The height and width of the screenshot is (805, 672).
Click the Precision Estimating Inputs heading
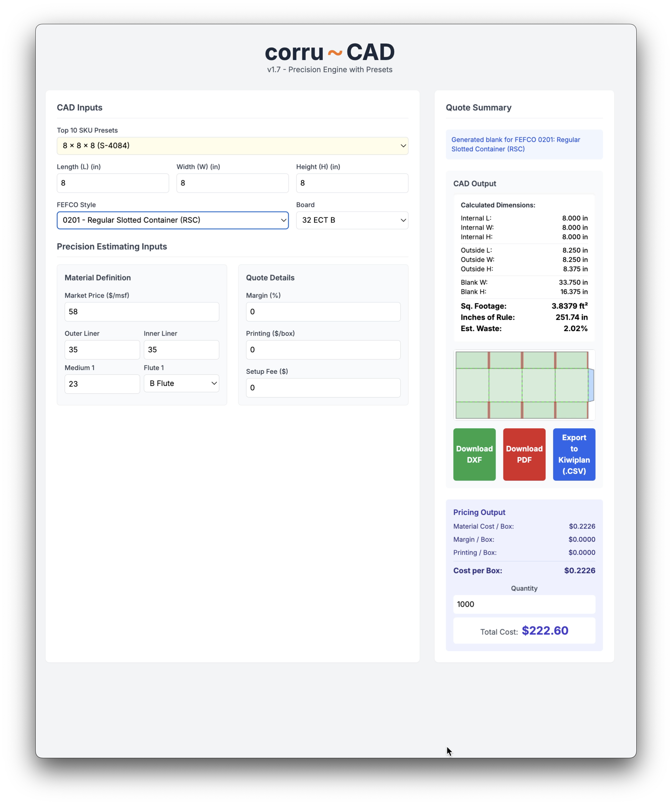pyautogui.click(x=112, y=246)
